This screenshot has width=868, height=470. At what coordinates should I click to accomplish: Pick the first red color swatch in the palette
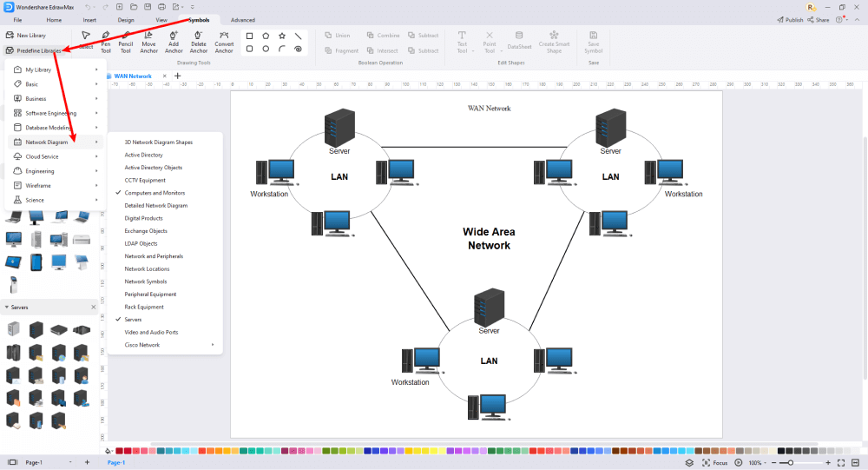coord(120,451)
